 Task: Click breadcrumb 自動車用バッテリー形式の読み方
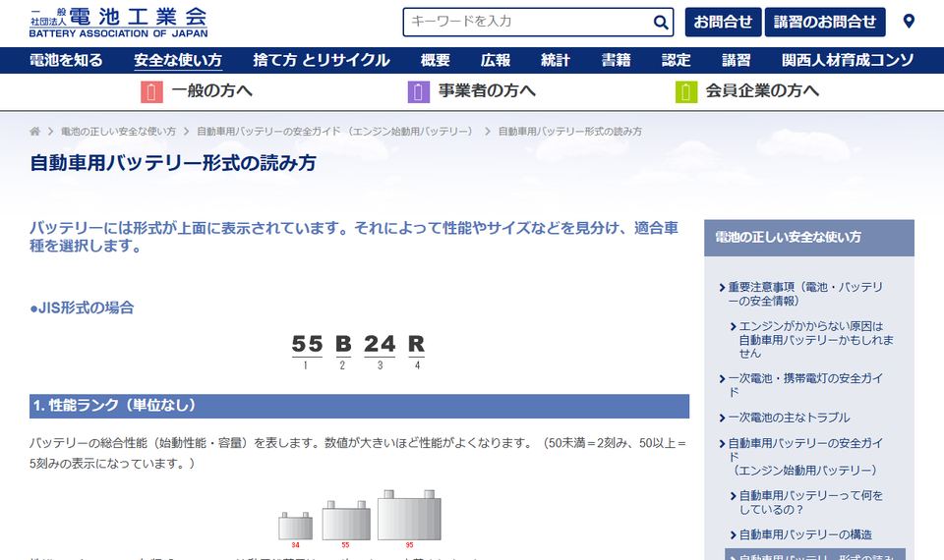pyautogui.click(x=570, y=131)
